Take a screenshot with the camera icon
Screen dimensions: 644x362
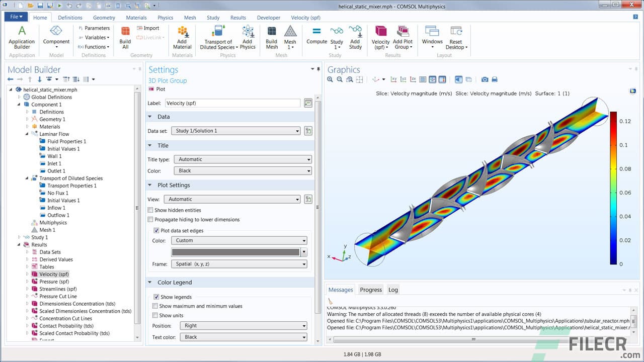tap(484, 79)
